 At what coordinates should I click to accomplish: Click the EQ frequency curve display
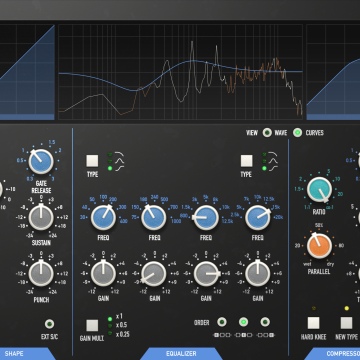coord(181,72)
